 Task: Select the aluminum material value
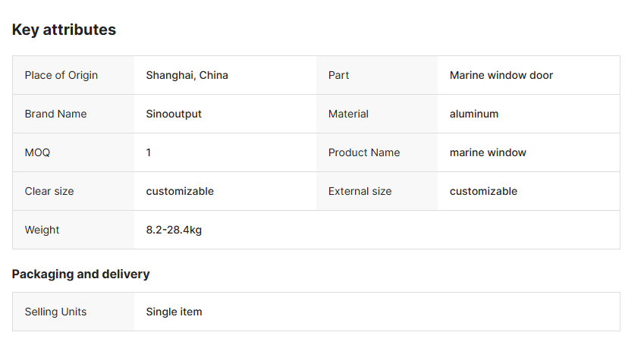pyautogui.click(x=473, y=114)
